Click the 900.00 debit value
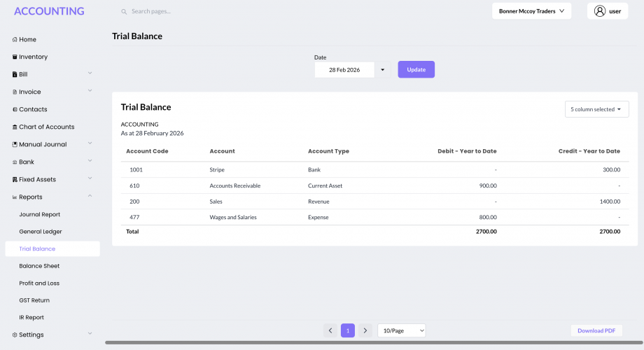 (x=488, y=185)
